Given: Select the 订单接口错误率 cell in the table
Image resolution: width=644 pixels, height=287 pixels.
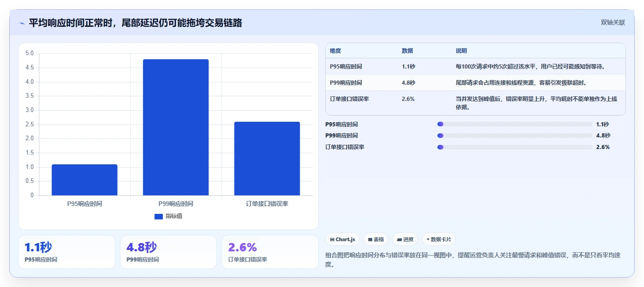Looking at the screenshot, I should pos(349,99).
